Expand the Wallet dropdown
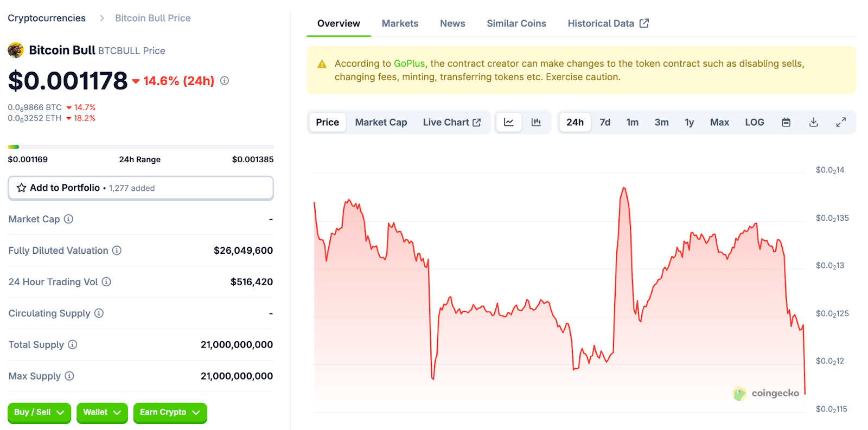The width and height of the screenshot is (868, 430). [x=102, y=413]
